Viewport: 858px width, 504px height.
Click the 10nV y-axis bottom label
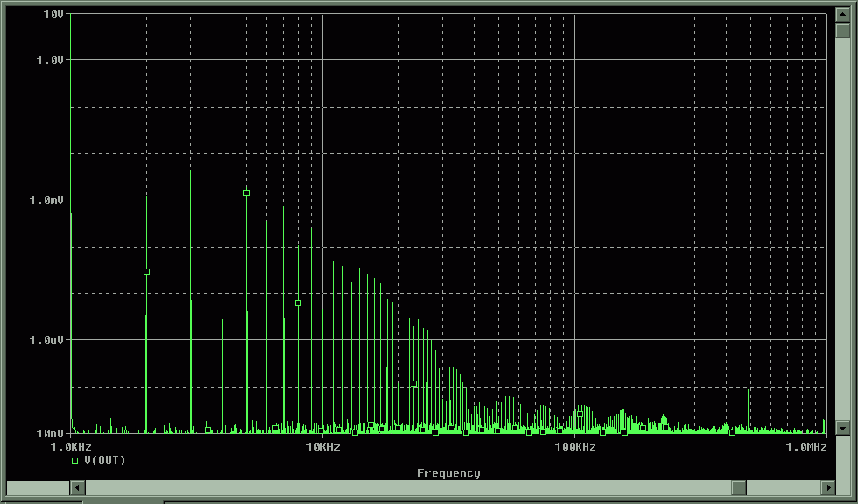tap(49, 434)
